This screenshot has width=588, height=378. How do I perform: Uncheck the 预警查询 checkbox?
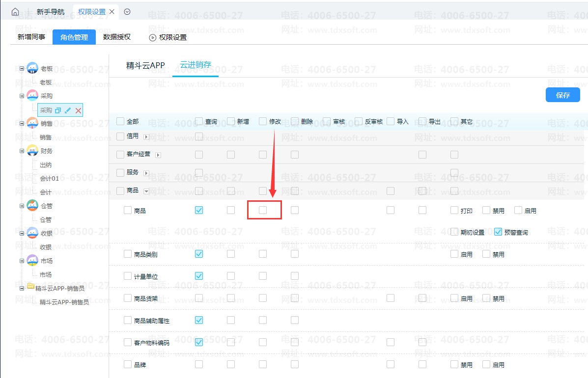click(x=498, y=232)
